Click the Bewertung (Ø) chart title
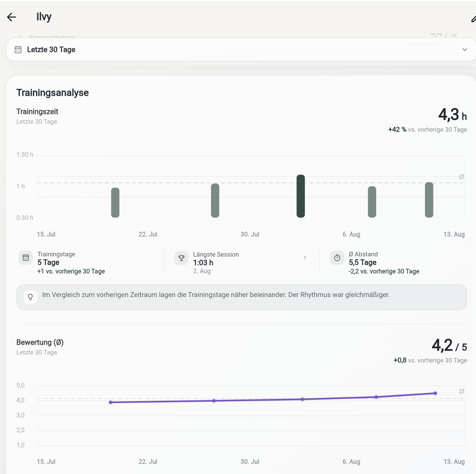Screen dimensions: 476x474 [x=40, y=342]
